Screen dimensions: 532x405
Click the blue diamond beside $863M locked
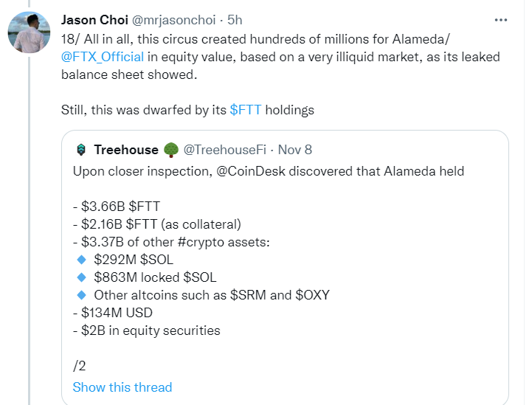click(81, 277)
